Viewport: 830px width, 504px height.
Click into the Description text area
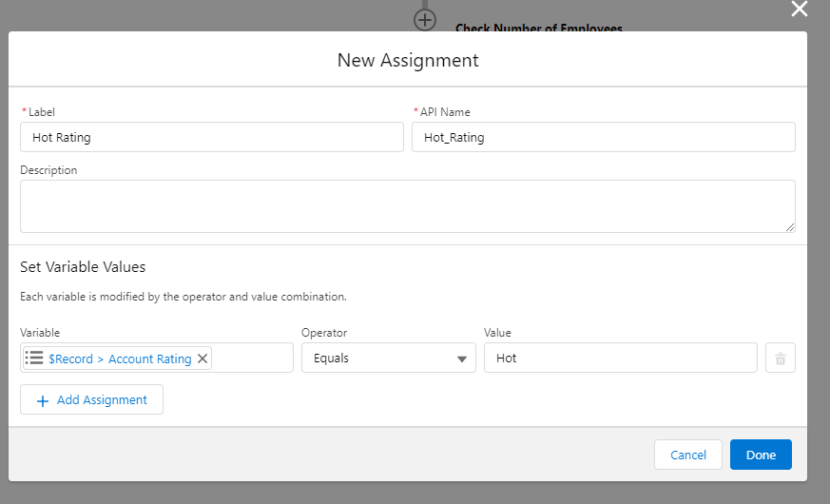pos(407,205)
